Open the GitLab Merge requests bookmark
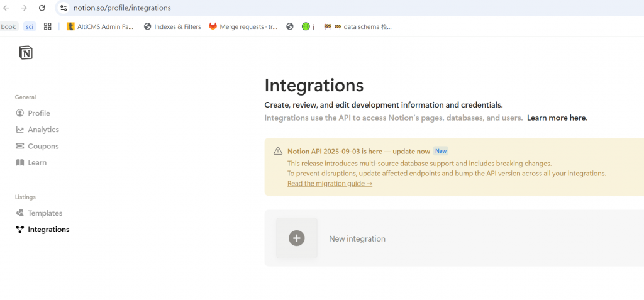 point(243,26)
